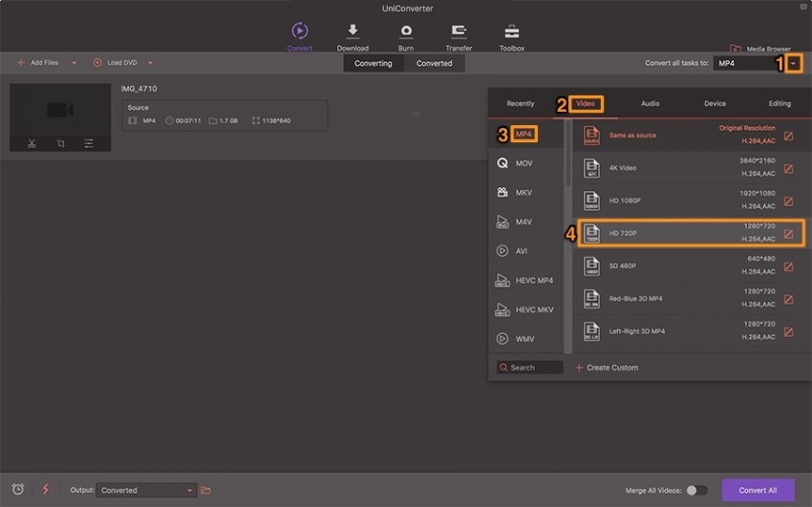The height and width of the screenshot is (507, 812).
Task: Click the format Search field
Action: (529, 368)
